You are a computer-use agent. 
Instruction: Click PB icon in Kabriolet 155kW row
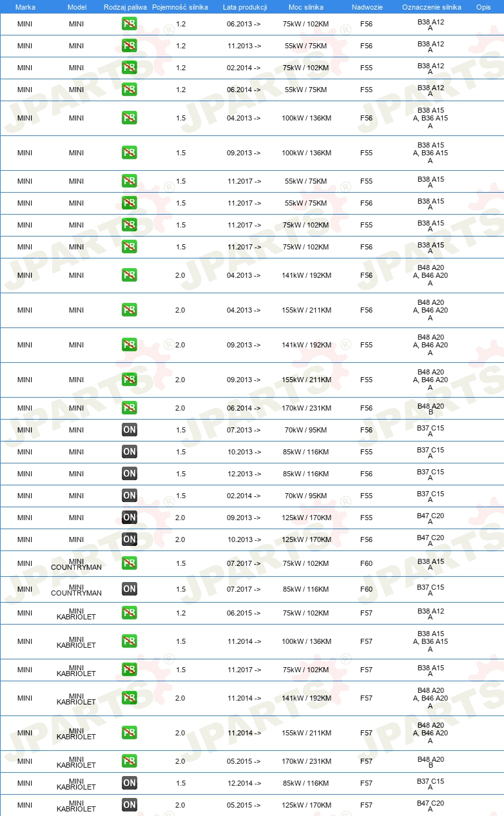130,733
